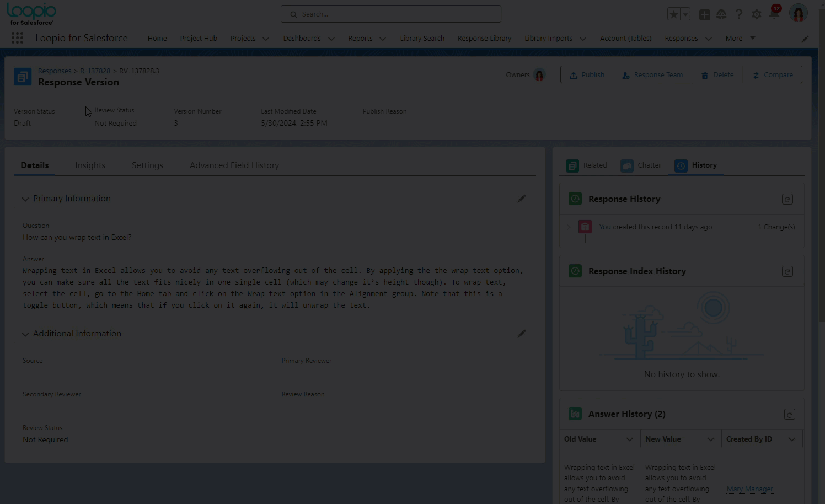Open the Account (Tables) nav item
This screenshot has width=825, height=504.
[625, 39]
